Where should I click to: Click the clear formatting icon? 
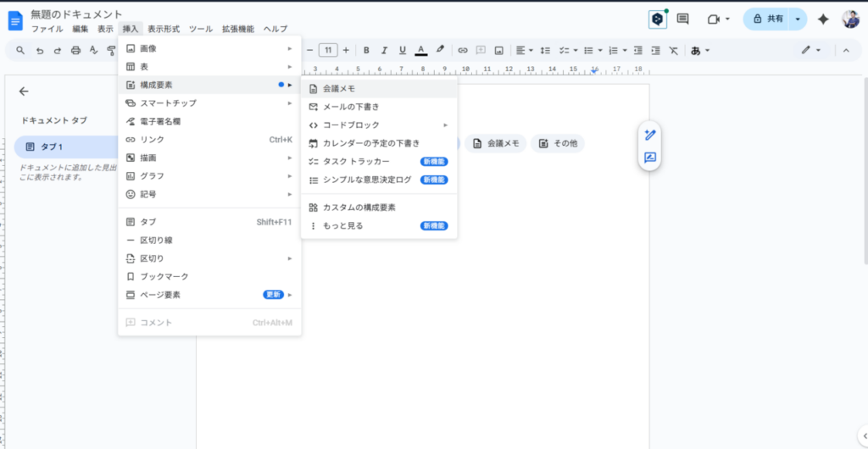point(673,50)
